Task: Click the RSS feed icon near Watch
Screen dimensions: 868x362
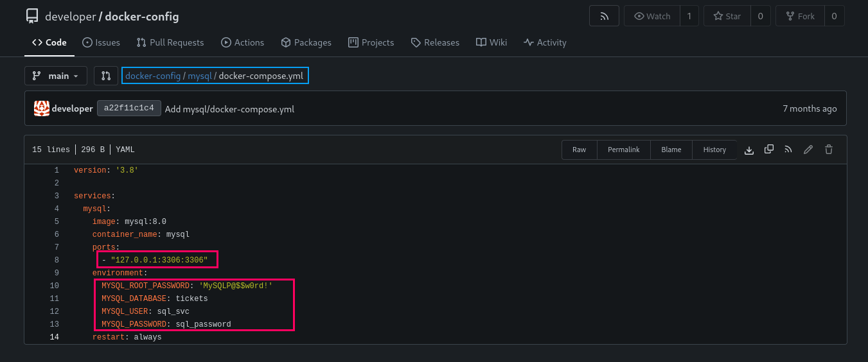Action: (x=604, y=16)
